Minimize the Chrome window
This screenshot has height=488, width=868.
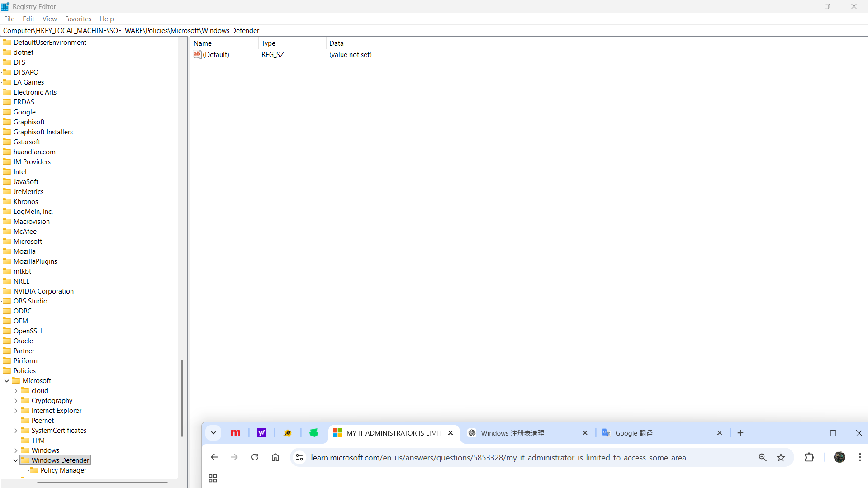807,433
